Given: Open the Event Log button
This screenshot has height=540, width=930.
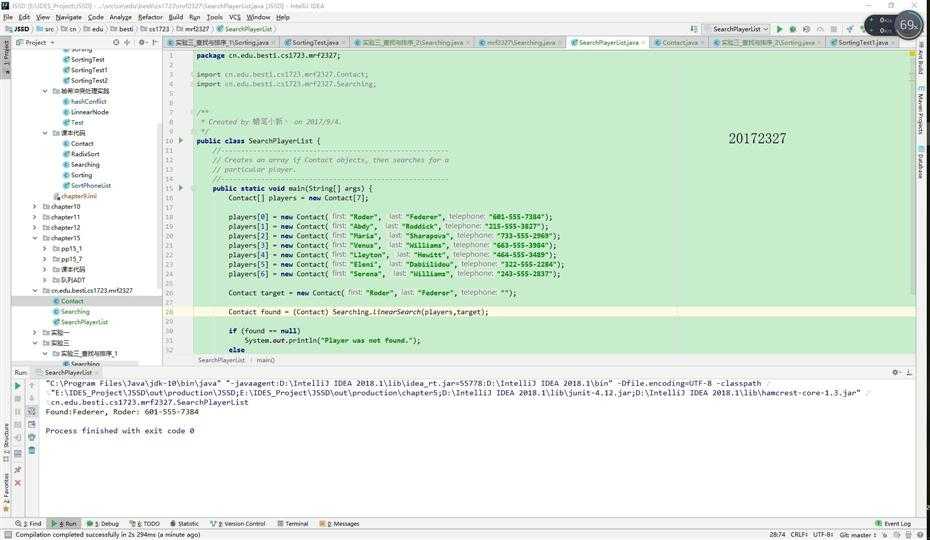Looking at the screenshot, I should 893,523.
